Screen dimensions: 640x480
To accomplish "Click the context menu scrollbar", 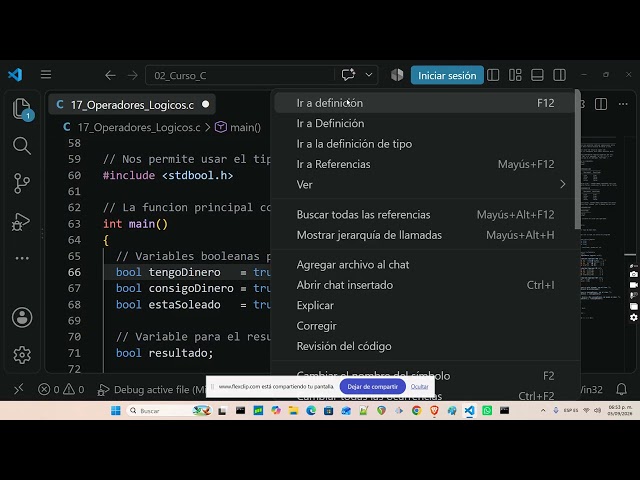I will (578, 160).
